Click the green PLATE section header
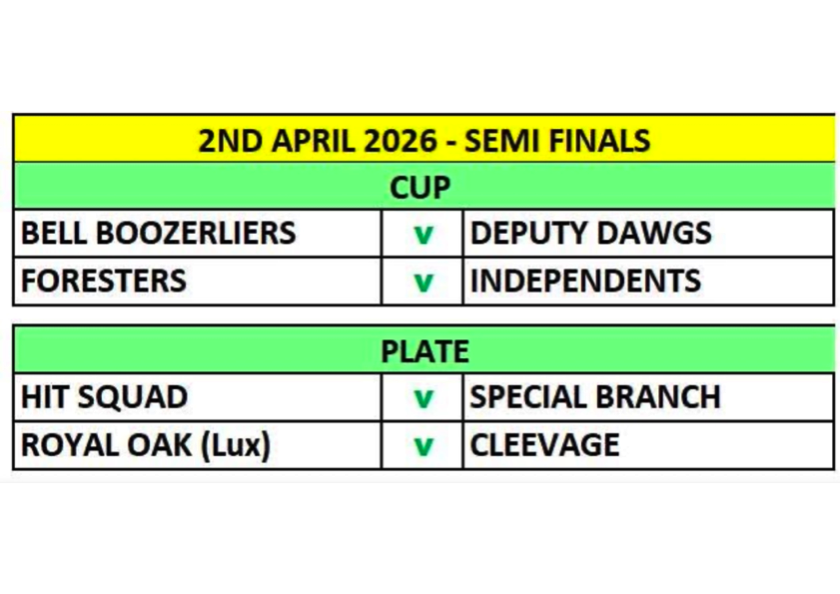 pos(424,351)
